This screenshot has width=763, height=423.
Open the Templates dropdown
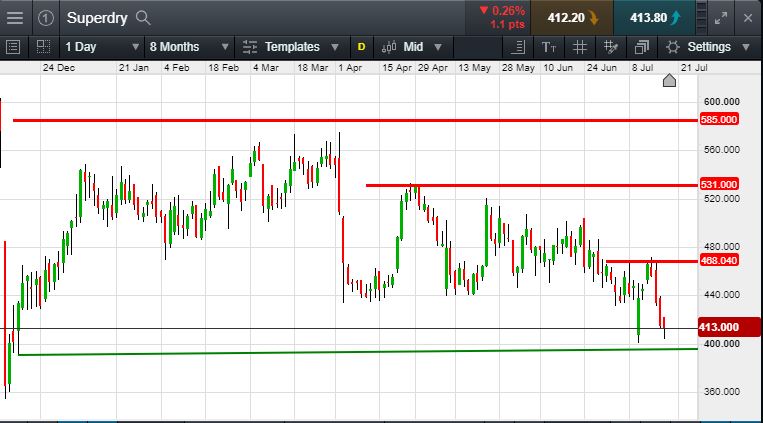[302, 47]
